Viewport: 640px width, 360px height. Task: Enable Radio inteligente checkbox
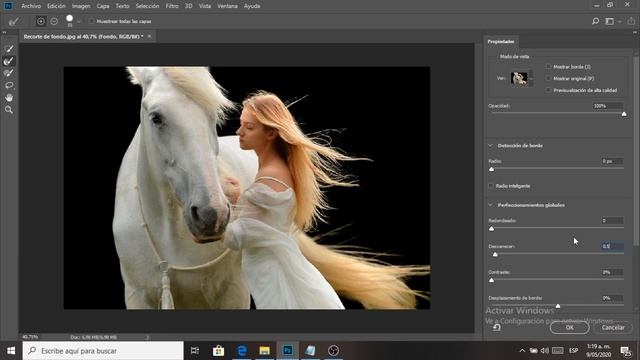(x=491, y=186)
